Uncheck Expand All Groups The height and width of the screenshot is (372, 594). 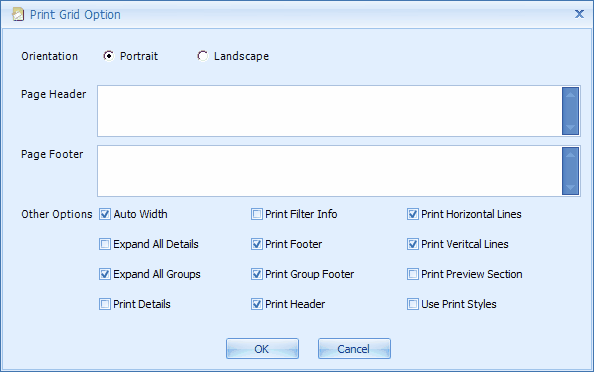[105, 274]
